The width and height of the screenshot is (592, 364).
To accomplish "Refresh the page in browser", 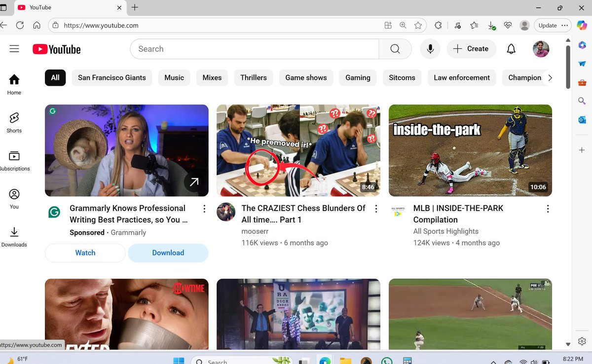I will click(20, 25).
